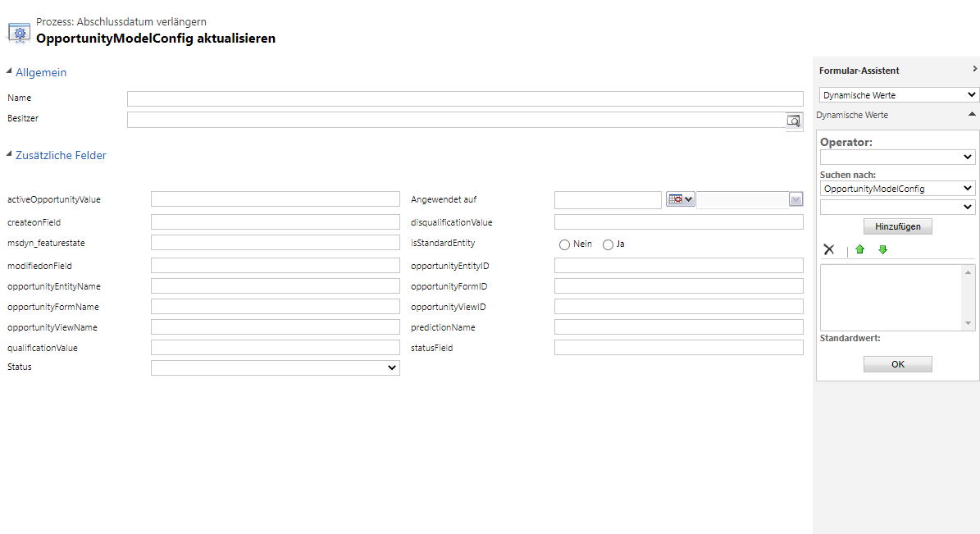Screen dimensions: 980x534
Task: Open the Operator dropdown
Action: pyautogui.click(x=897, y=157)
